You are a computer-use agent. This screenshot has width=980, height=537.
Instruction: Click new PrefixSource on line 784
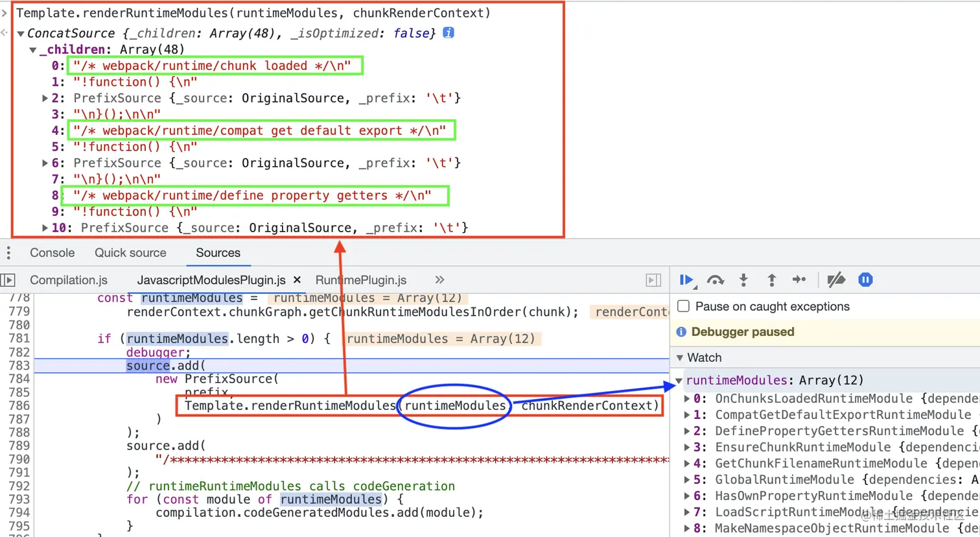[x=217, y=379]
